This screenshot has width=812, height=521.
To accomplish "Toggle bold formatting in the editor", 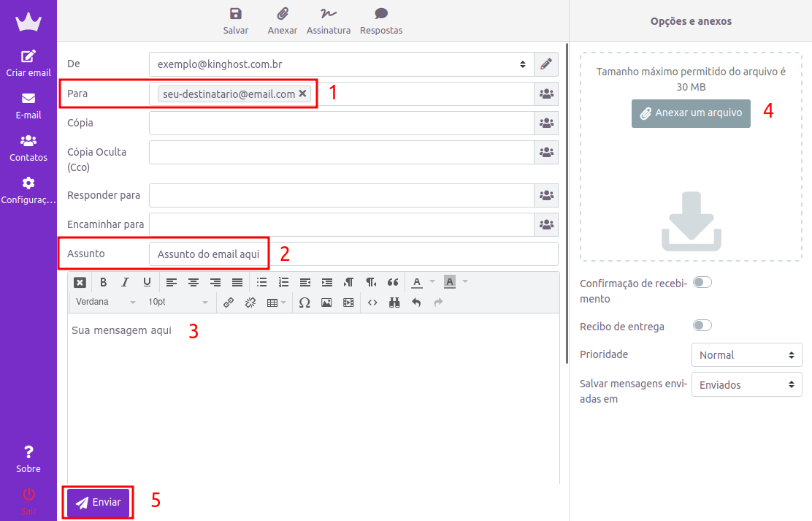I will pos(103,282).
